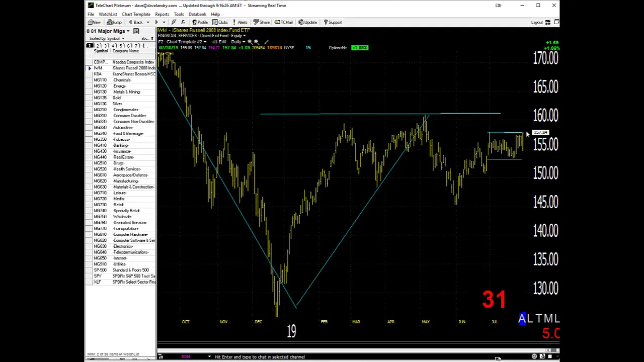The height and width of the screenshot is (362, 644).
Task: Select XLF SPDRs Select Sector row
Action: click(x=121, y=282)
